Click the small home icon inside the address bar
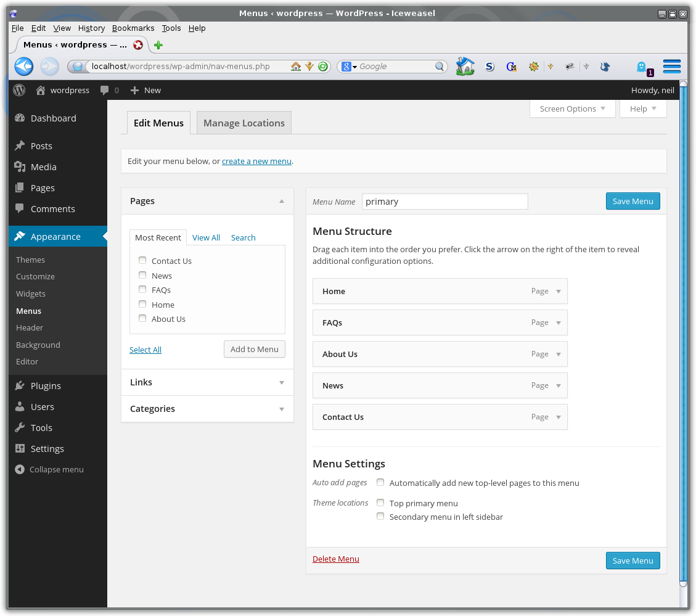696x616 pixels. click(x=296, y=67)
